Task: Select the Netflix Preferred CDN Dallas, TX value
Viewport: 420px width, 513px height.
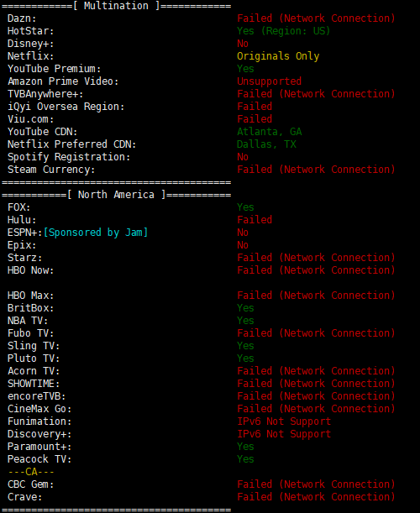Action: pyautogui.click(x=266, y=144)
